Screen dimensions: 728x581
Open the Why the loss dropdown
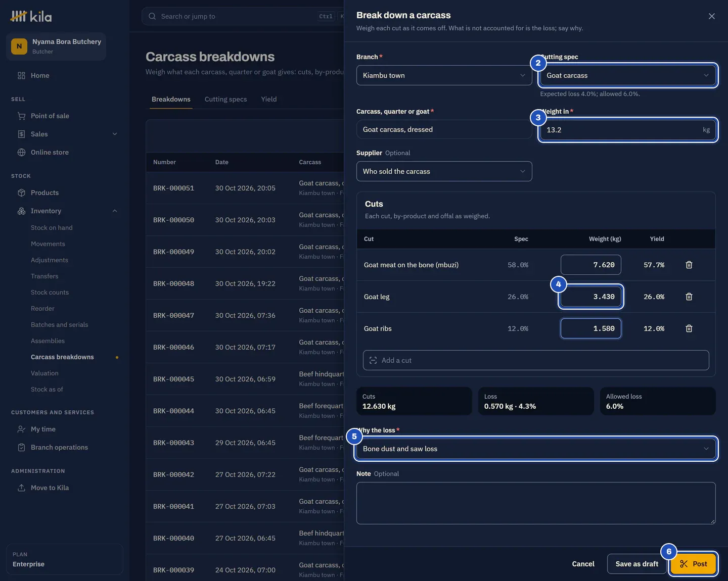536,449
